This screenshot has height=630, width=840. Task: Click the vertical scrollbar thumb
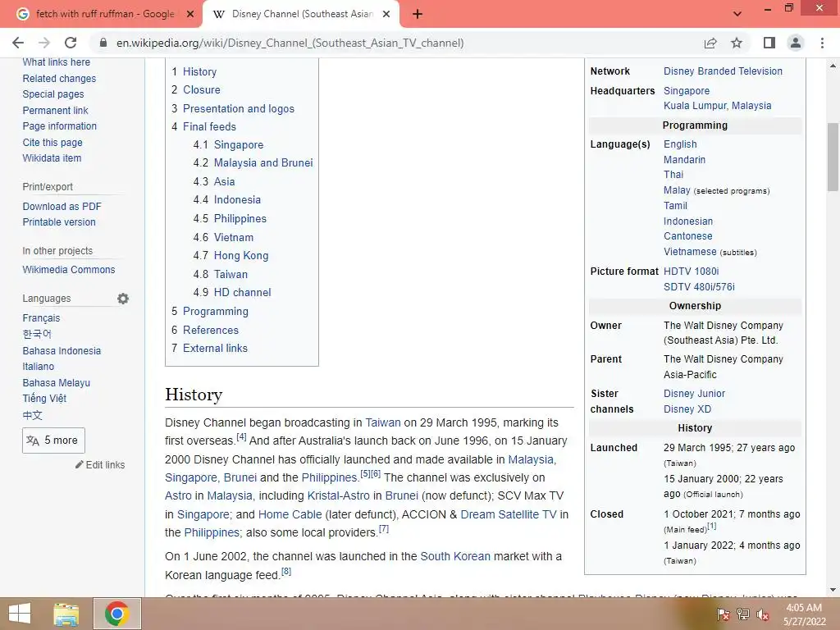pos(833,157)
